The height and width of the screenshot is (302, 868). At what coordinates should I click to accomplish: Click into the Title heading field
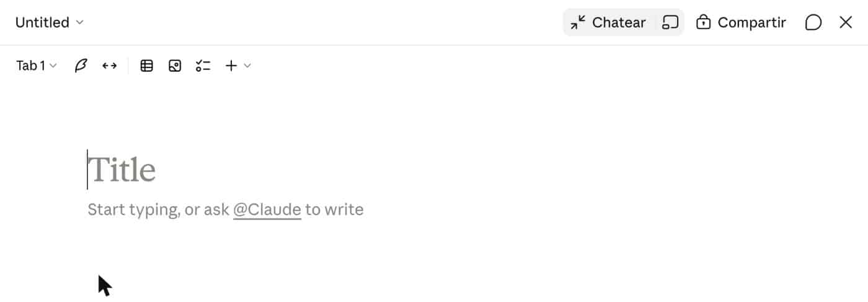click(x=122, y=170)
